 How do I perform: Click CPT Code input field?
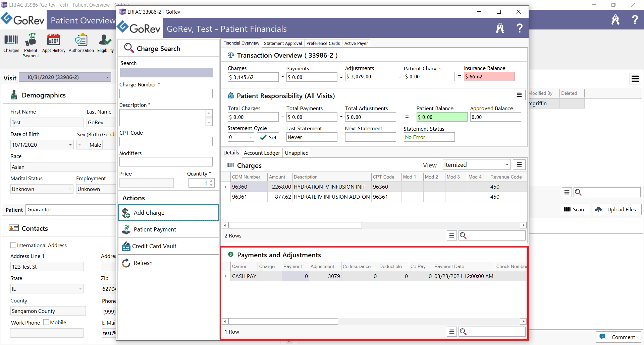[x=166, y=141]
